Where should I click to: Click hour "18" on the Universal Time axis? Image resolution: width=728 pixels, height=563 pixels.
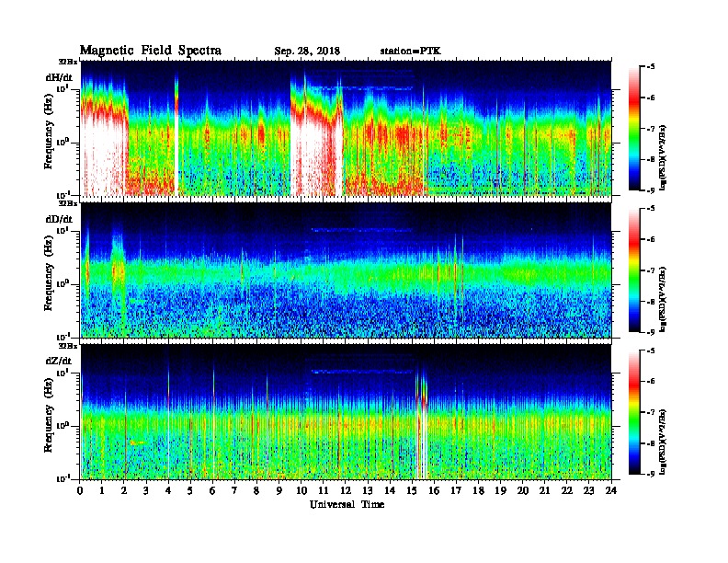[478, 490]
